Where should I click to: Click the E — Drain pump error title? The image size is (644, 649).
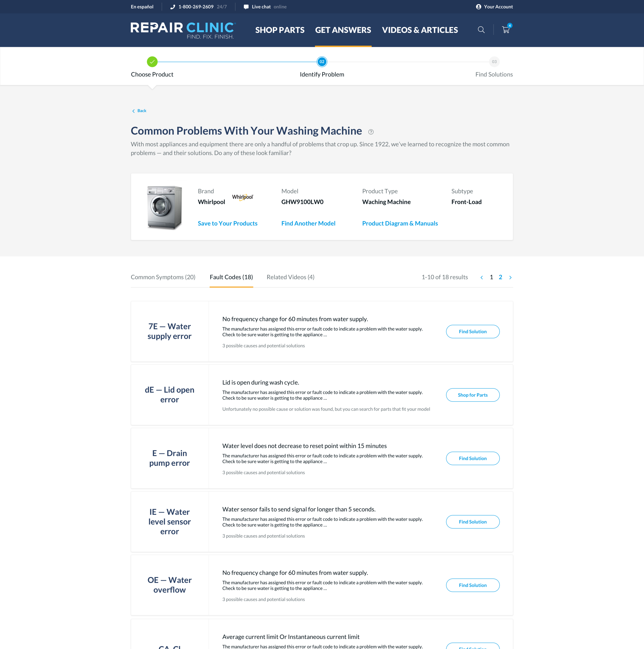tap(170, 458)
